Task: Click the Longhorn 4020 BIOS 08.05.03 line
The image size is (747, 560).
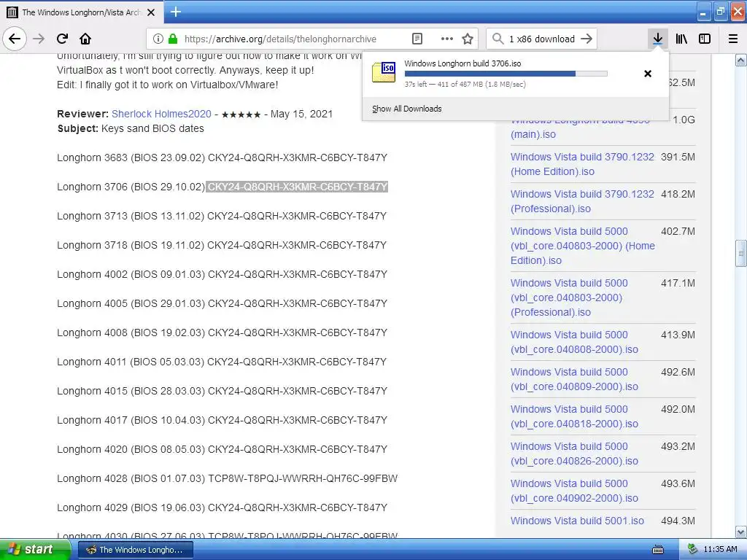Action: [222, 449]
